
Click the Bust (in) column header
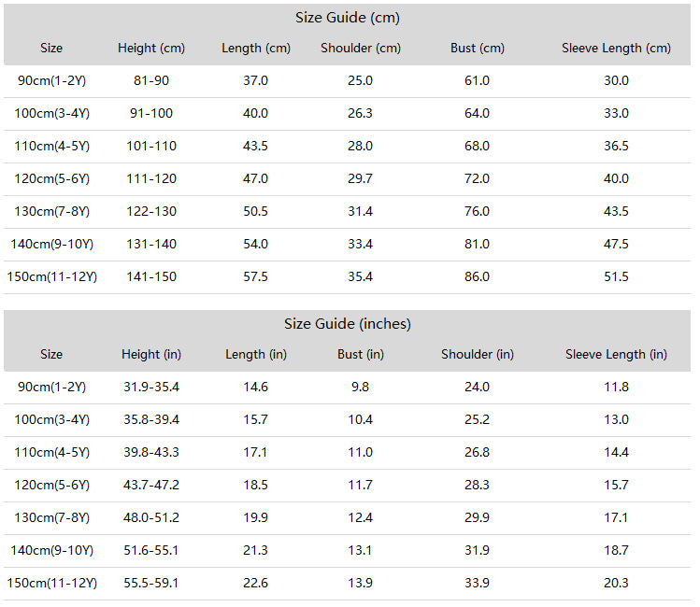tap(360, 355)
